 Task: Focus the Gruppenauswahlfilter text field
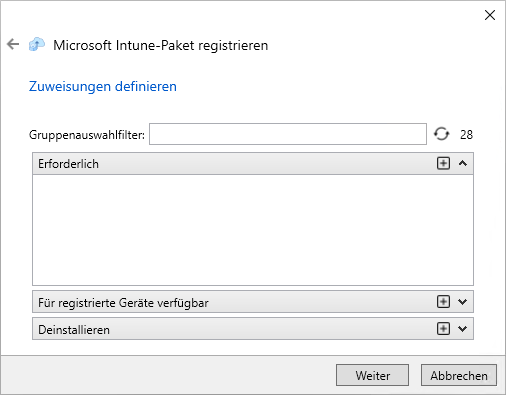tap(288, 134)
